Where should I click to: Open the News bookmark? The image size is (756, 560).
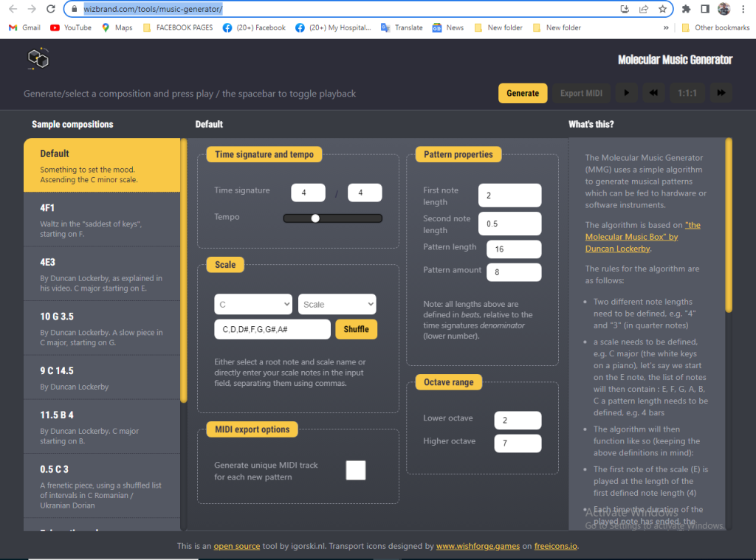[448, 28]
